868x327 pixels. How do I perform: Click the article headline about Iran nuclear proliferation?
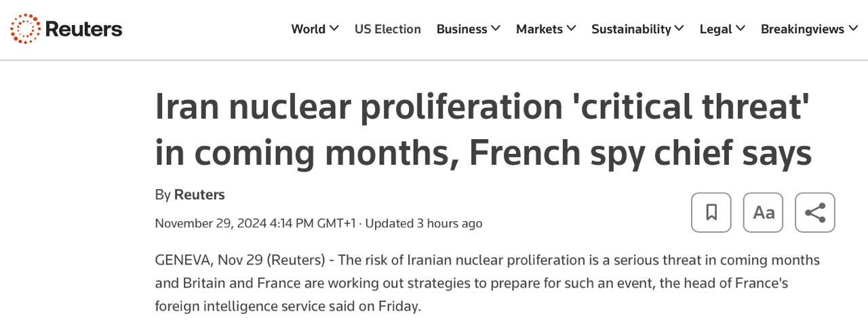(x=483, y=129)
